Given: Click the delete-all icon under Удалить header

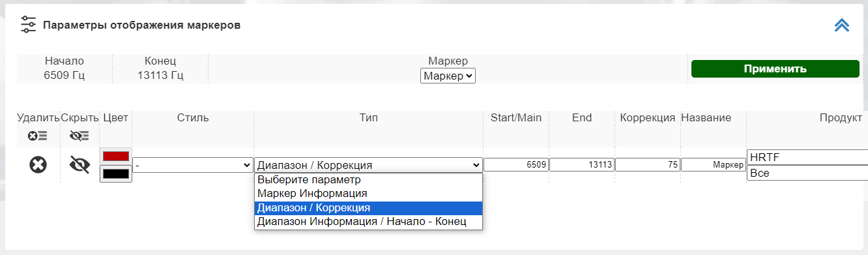Looking at the screenshot, I should [38, 136].
